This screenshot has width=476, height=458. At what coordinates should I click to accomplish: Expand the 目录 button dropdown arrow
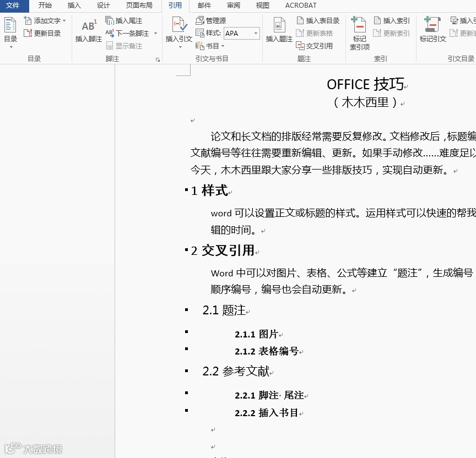pyautogui.click(x=11, y=47)
